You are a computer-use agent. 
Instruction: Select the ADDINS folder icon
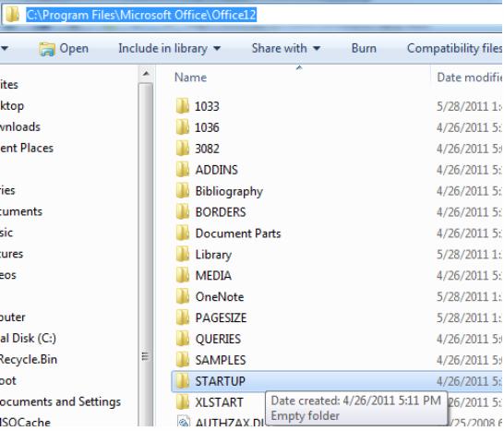[x=183, y=170]
